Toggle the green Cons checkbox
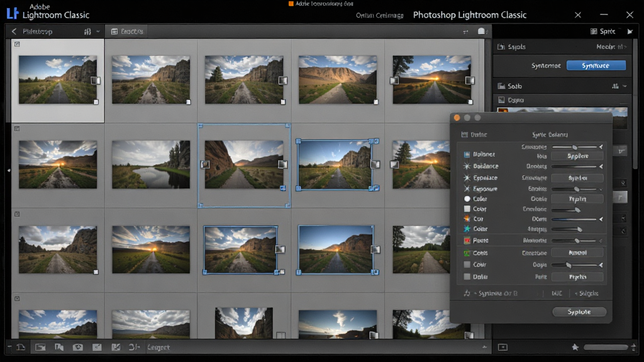This screenshot has height=362, width=644. click(x=467, y=253)
